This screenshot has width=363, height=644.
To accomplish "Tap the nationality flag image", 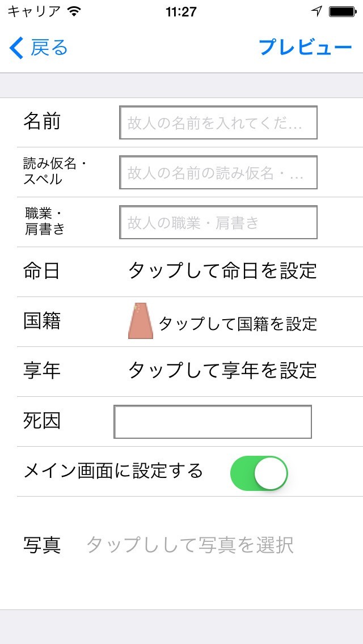I will pos(140,321).
